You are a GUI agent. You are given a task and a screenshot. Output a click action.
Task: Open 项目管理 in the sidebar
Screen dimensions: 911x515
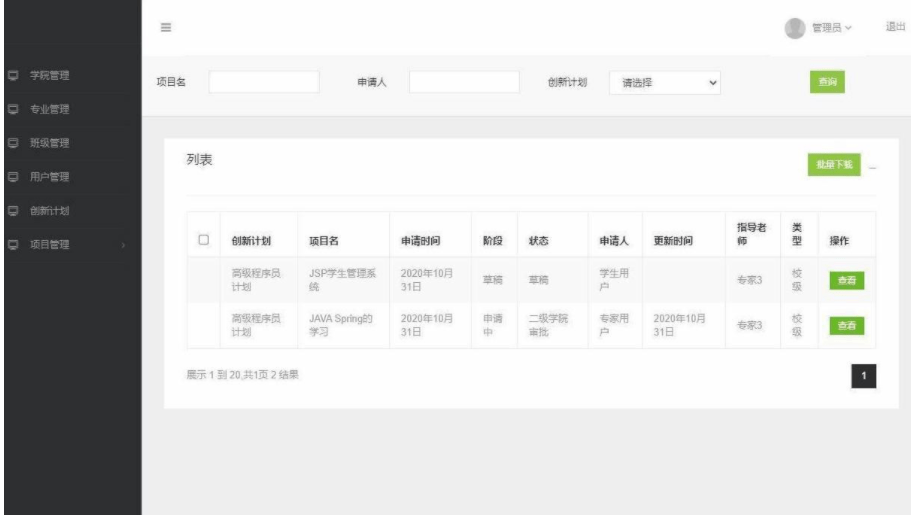[x=49, y=245]
